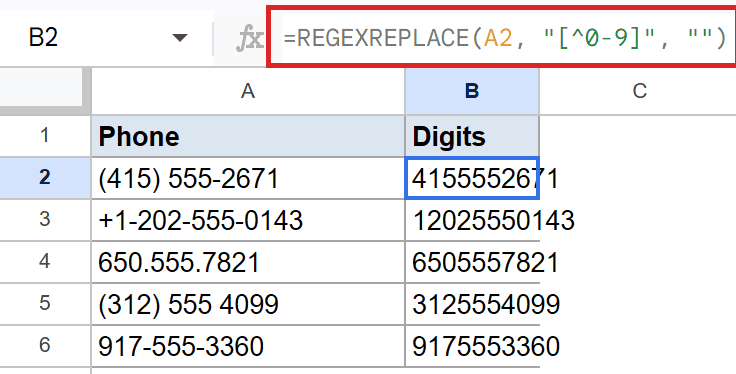Select cell '6505557821'

point(472,262)
